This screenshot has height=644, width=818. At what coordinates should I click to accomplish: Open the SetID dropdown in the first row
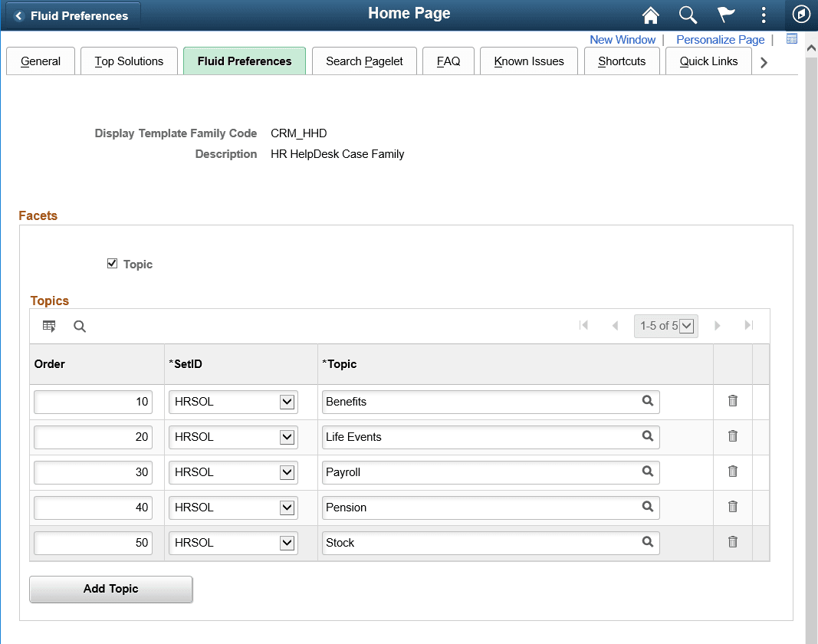(286, 401)
